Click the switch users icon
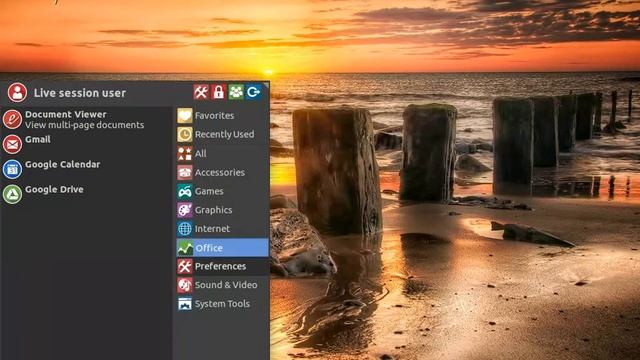The width and height of the screenshot is (640, 360). (236, 92)
